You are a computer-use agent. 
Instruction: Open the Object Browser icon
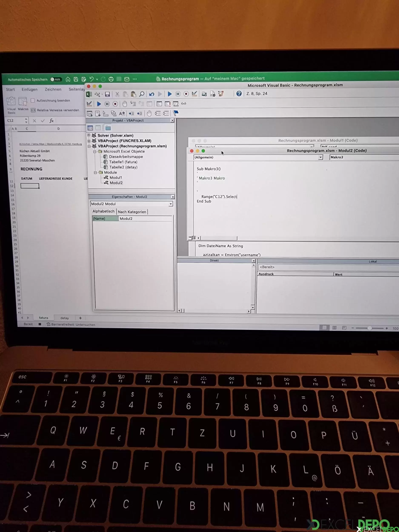pyautogui.click(x=221, y=94)
